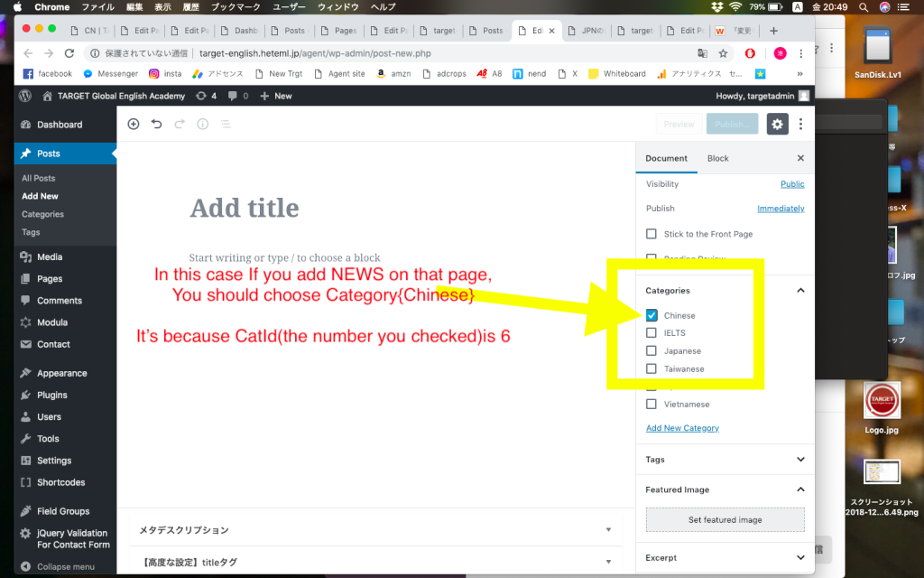Switch to the Block tab
This screenshot has width=924, height=578.
(717, 158)
